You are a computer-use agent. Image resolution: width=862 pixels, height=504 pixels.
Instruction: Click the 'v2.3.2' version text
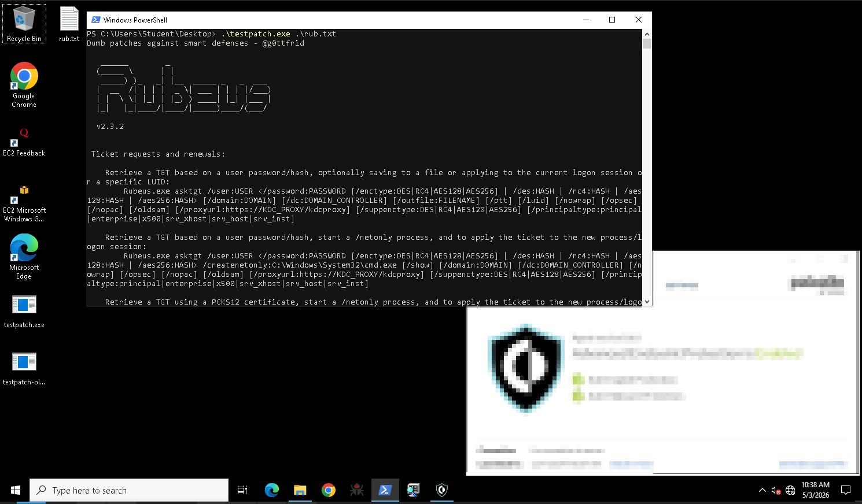[110, 127]
